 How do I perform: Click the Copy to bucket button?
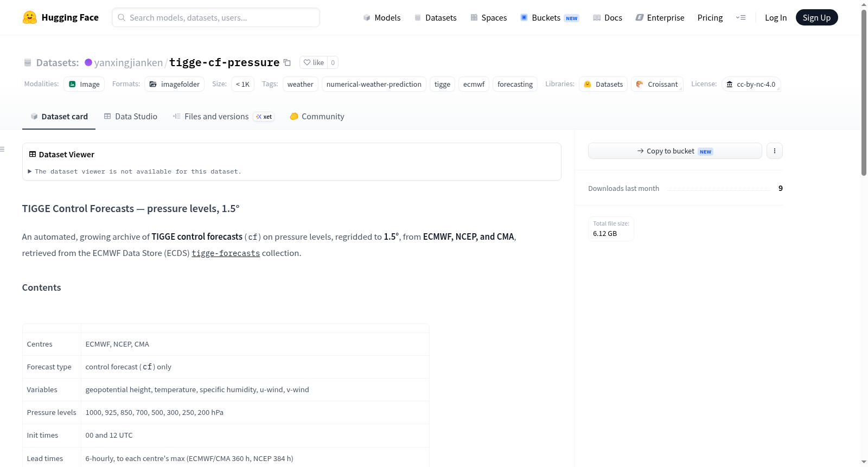click(x=675, y=151)
